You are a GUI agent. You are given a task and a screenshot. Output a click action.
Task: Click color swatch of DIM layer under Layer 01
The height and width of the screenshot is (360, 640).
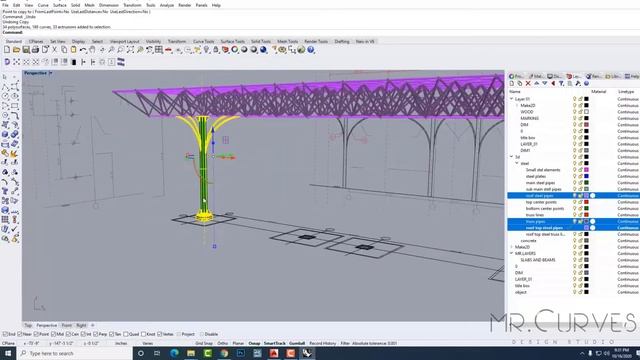point(587,124)
